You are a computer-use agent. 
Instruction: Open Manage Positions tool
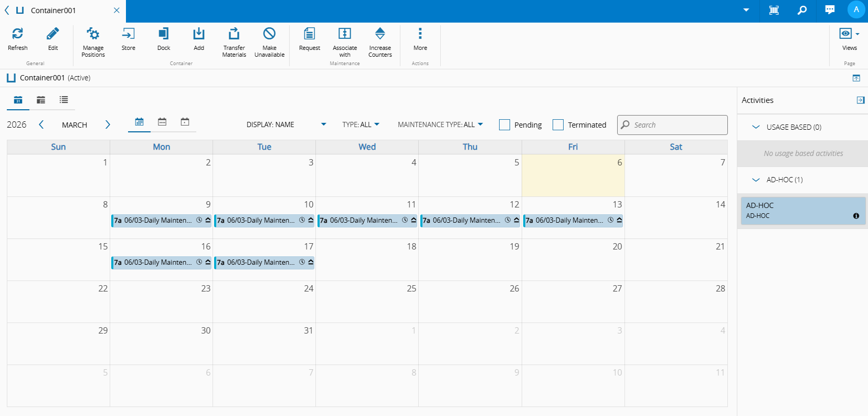pos(93,35)
